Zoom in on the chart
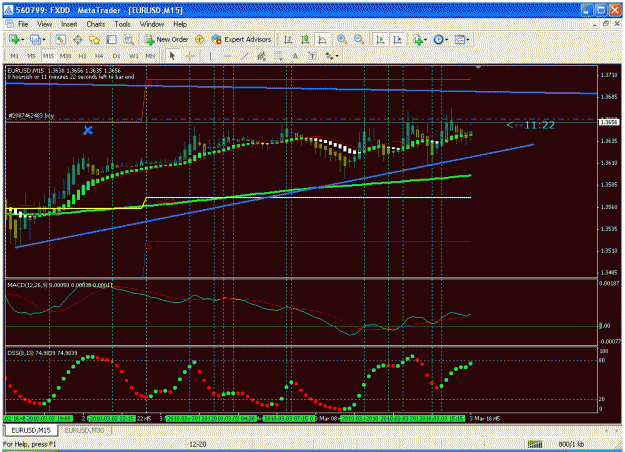This screenshot has width=625, height=452. (342, 39)
